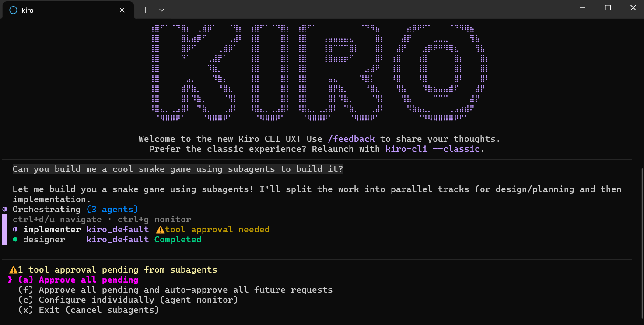This screenshot has width=644, height=325.
Task: Click the status circle before Orchestrating
Action: tap(5, 209)
